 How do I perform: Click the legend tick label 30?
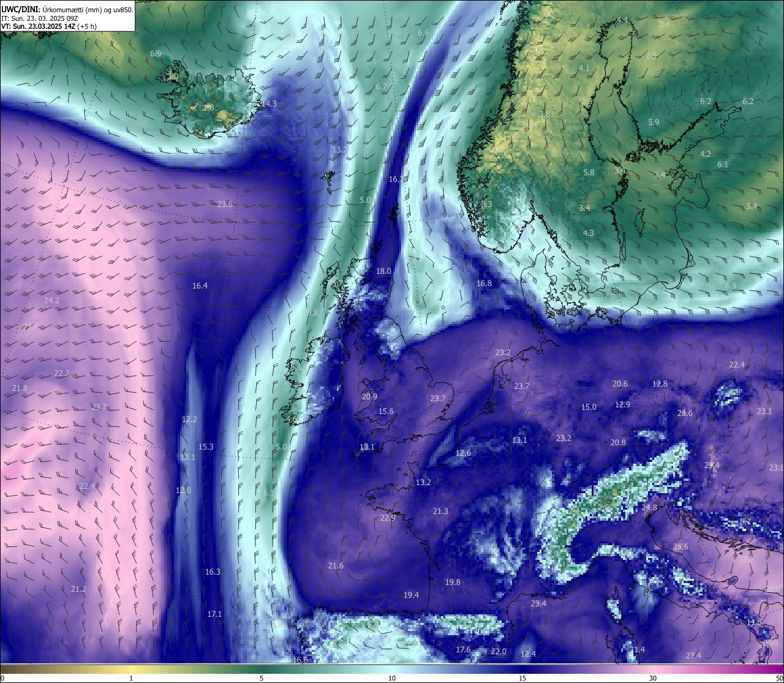[653, 678]
